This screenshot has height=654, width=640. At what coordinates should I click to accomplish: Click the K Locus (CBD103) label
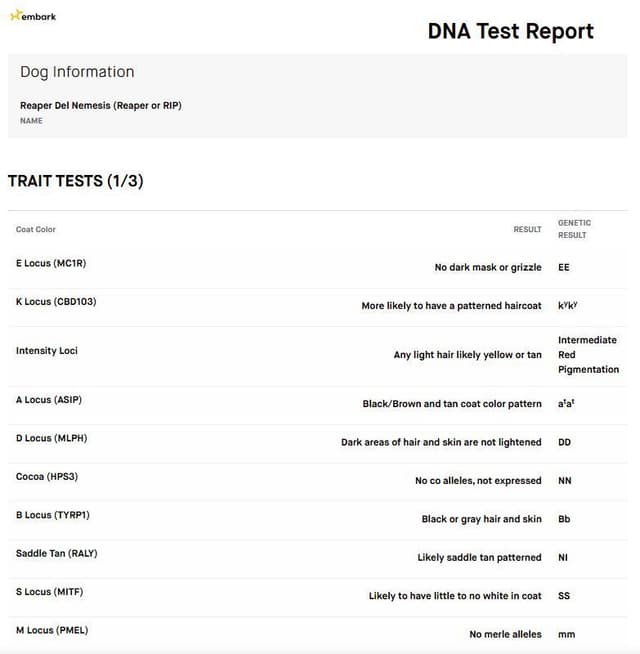click(56, 302)
